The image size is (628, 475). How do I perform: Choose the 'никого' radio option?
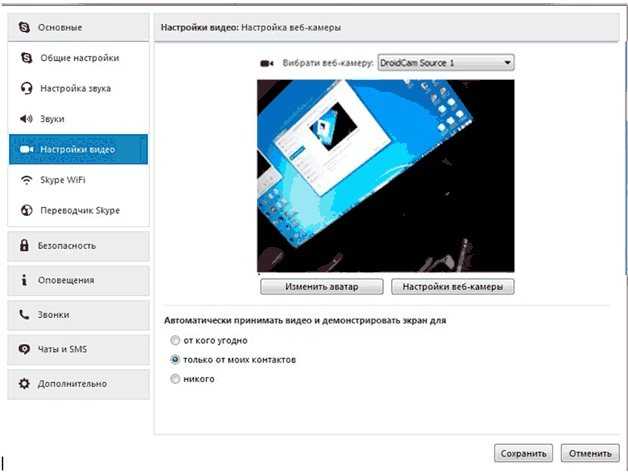coord(175,379)
